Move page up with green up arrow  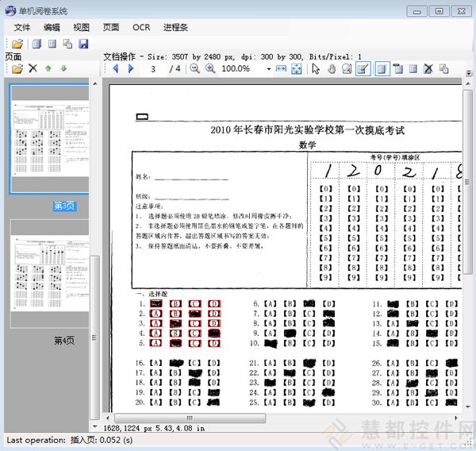pyautogui.click(x=48, y=69)
